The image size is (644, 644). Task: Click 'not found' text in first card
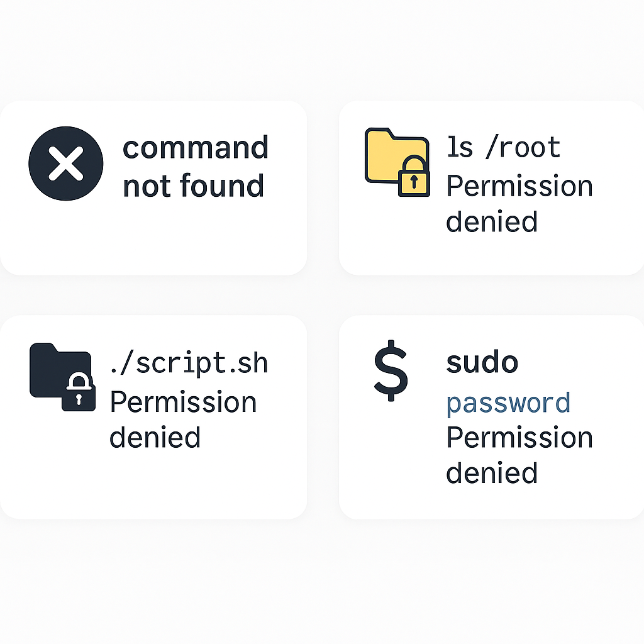click(193, 186)
